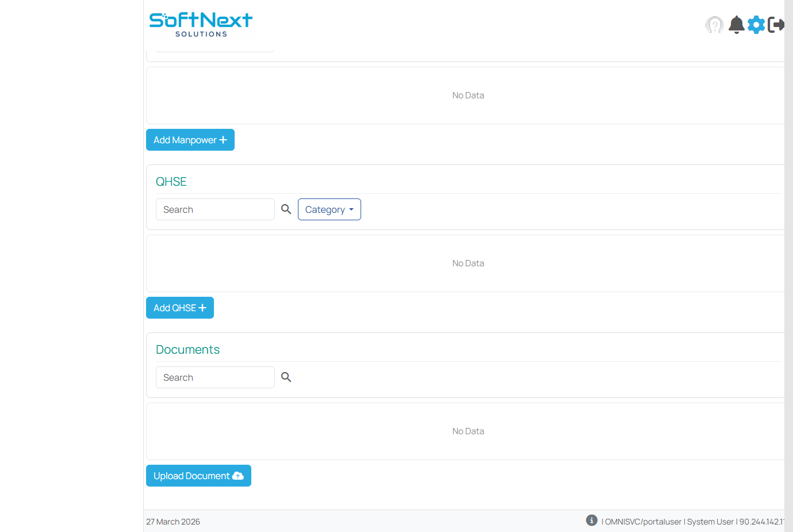This screenshot has width=793, height=532.
Task: Click the 27 March 2026 footer date
Action: click(173, 522)
